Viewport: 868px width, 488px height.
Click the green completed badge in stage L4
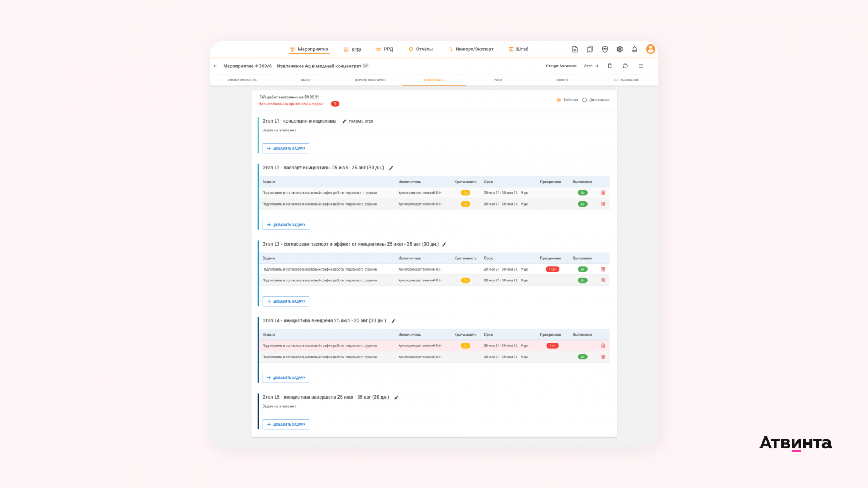click(583, 357)
